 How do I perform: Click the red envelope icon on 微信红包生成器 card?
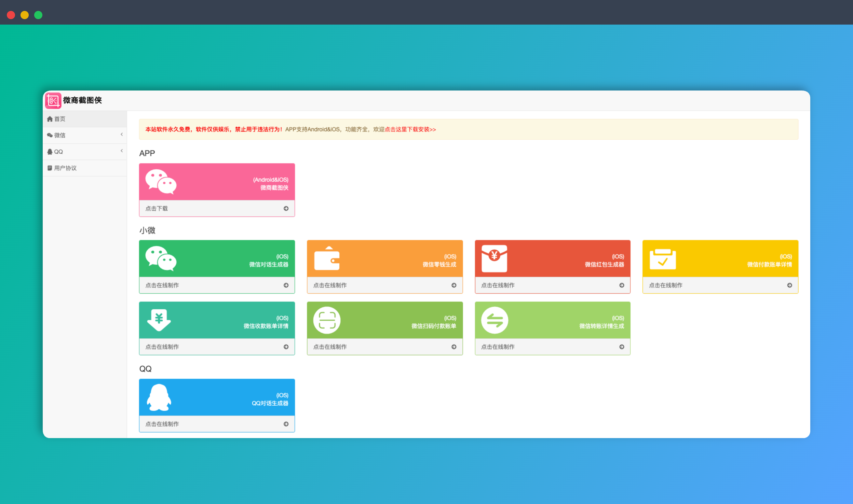[494, 258]
